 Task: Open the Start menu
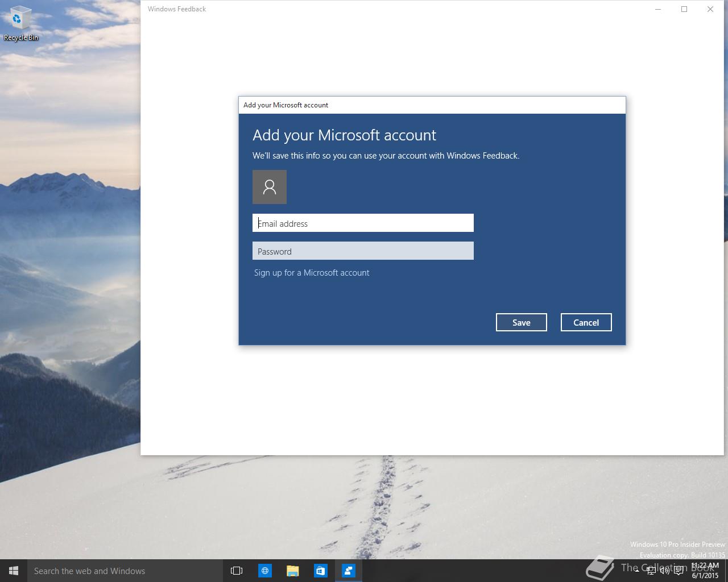tap(14, 571)
